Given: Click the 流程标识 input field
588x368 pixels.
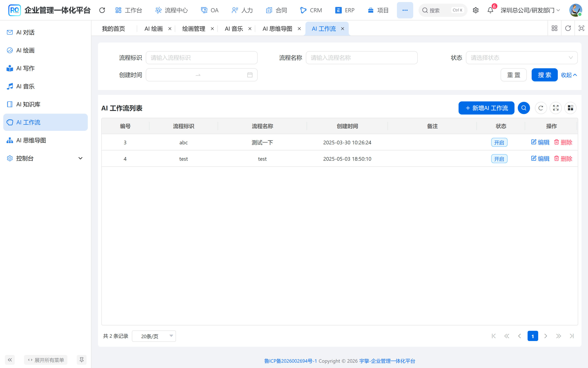Looking at the screenshot, I should pos(202,58).
